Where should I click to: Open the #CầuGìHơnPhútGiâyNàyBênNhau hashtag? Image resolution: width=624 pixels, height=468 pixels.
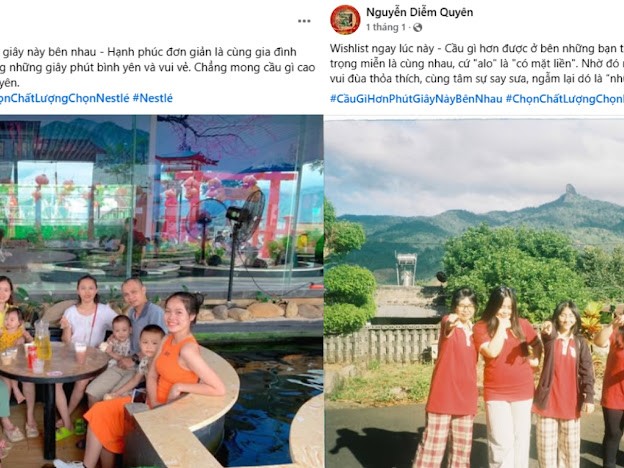click(x=416, y=99)
